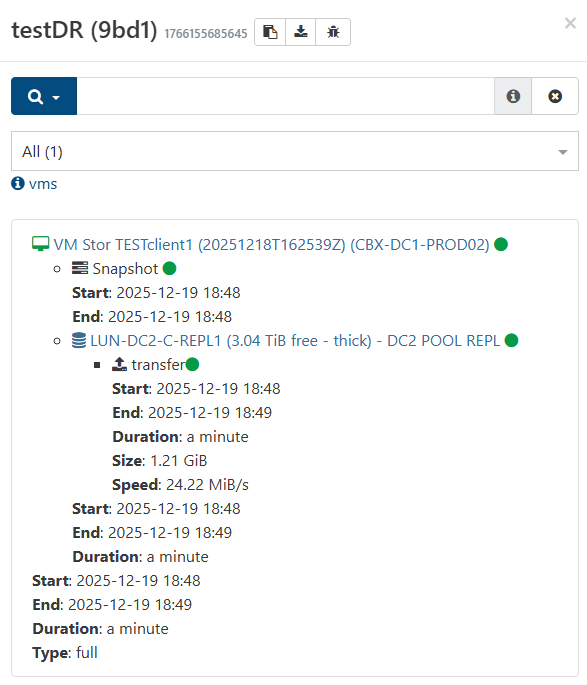Image resolution: width=587 pixels, height=685 pixels.
Task: Close the testDR log dialog
Action: pos(570,23)
